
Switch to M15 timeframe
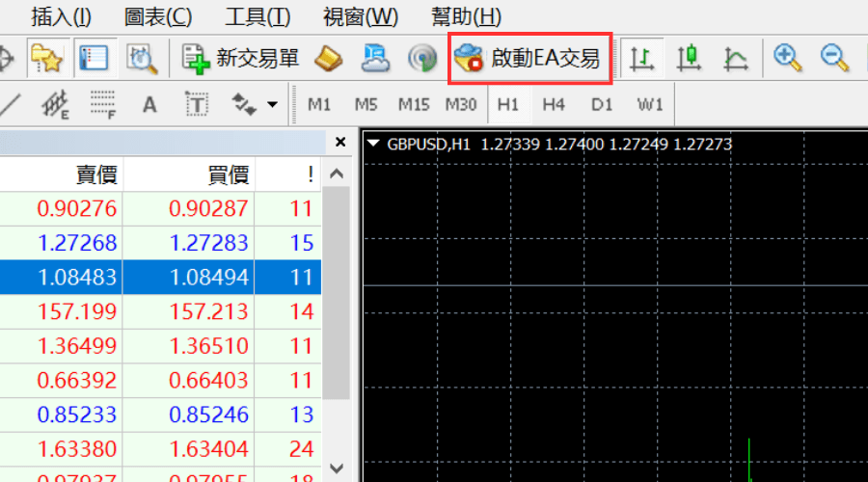click(x=414, y=104)
